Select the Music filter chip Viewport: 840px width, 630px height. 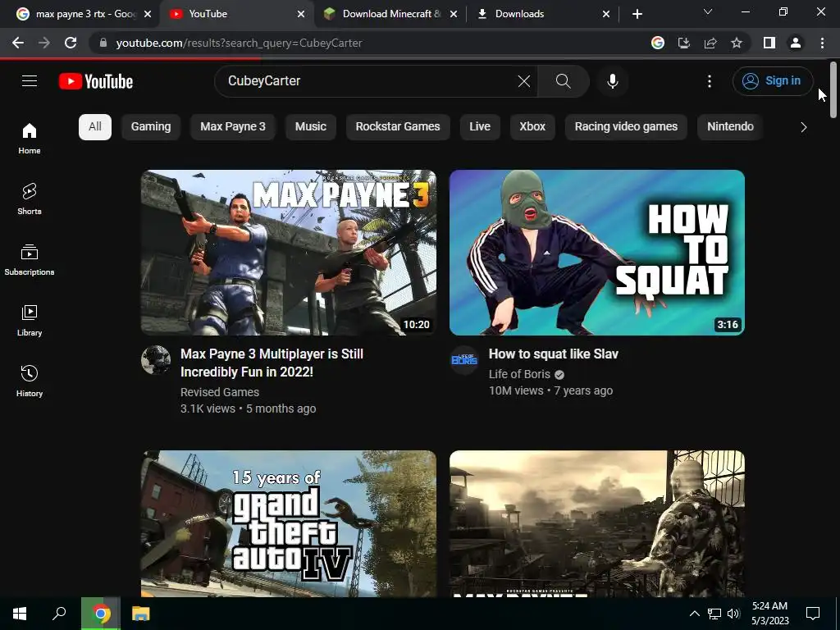311,127
